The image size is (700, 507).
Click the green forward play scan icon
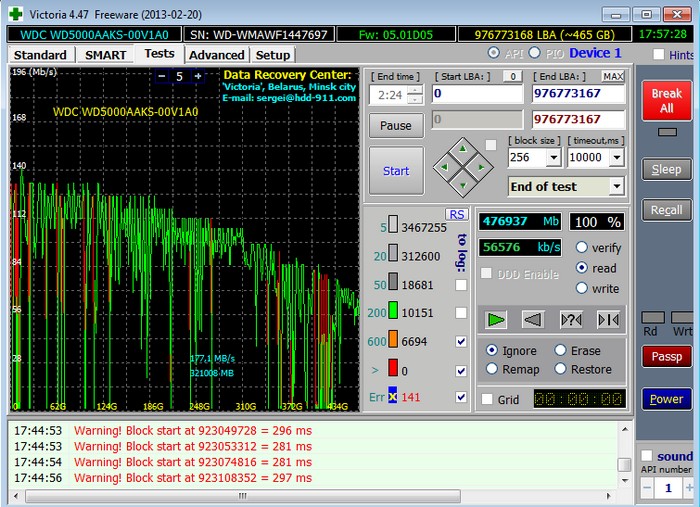(496, 319)
